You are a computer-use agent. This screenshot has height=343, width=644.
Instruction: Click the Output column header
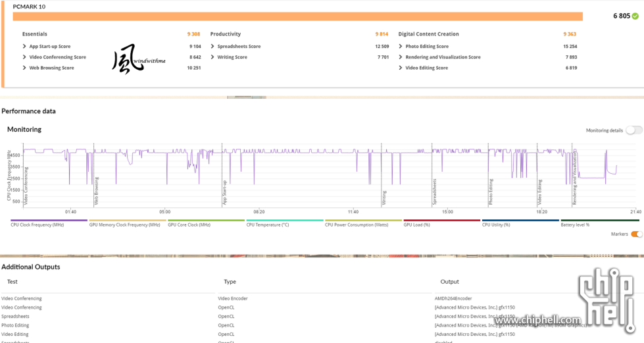[449, 282]
